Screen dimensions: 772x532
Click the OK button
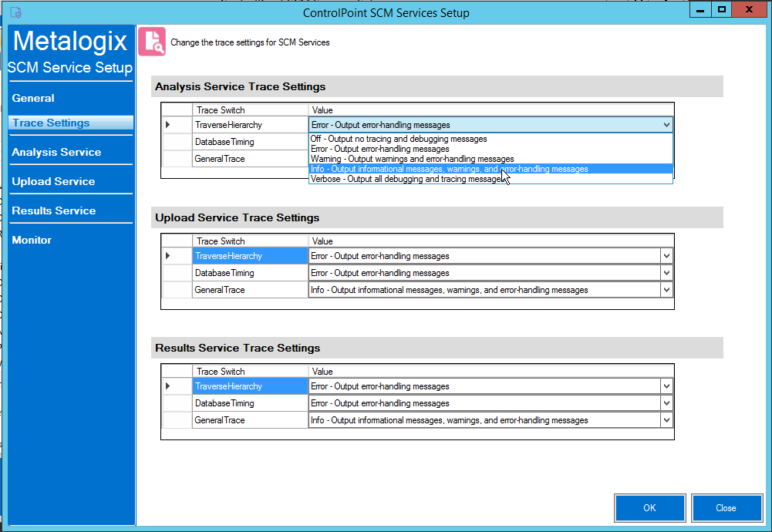649,507
